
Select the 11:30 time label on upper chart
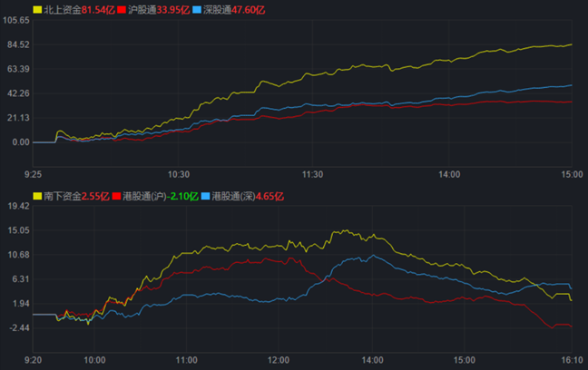click(312, 173)
